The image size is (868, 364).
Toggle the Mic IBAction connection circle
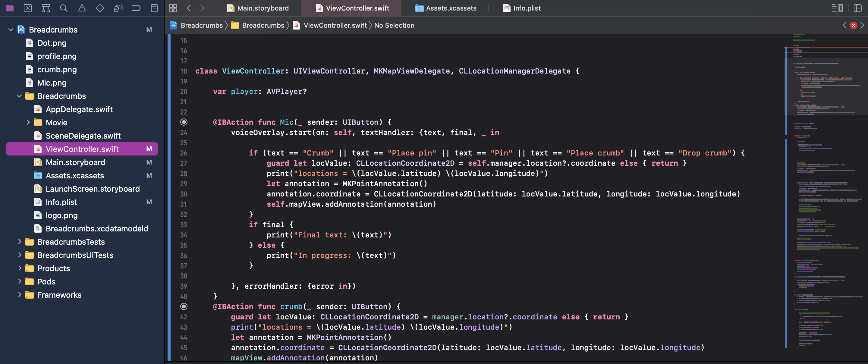pyautogui.click(x=184, y=122)
